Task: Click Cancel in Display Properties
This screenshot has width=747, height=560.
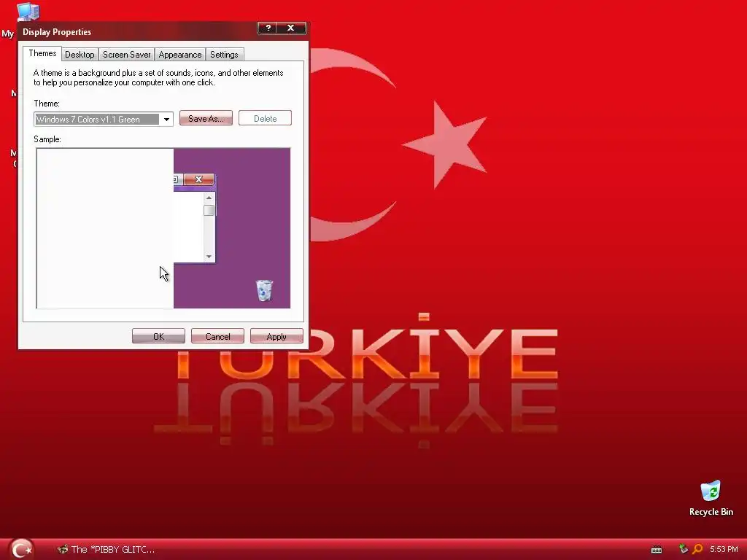Action: coord(217,336)
